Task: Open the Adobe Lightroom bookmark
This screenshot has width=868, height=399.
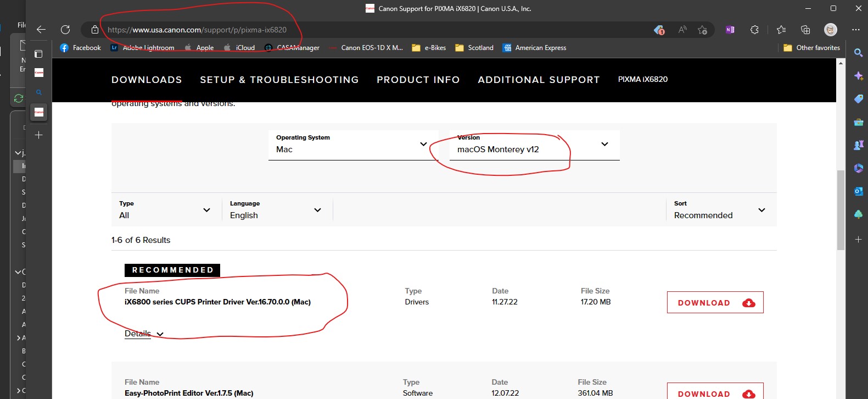Action: (x=143, y=48)
